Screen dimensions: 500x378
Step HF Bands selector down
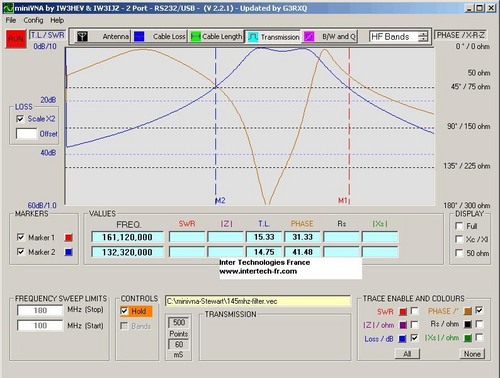tap(423, 39)
